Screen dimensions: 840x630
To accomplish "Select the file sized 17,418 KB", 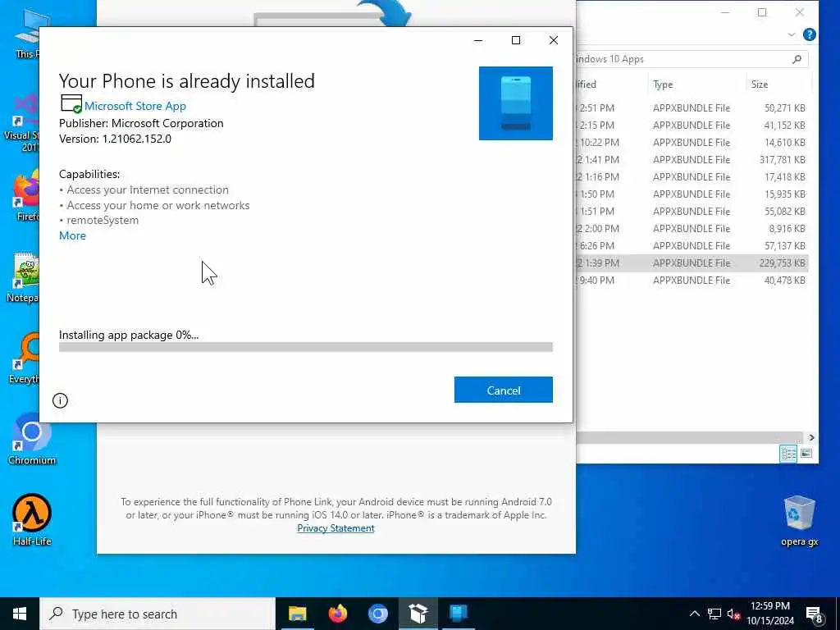I will pos(692,176).
